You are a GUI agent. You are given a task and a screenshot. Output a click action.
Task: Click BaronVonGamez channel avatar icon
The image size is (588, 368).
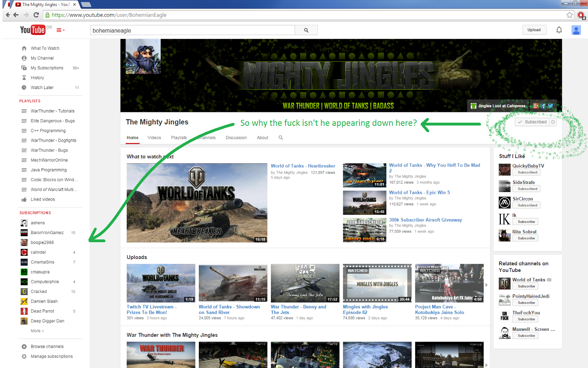click(x=24, y=233)
